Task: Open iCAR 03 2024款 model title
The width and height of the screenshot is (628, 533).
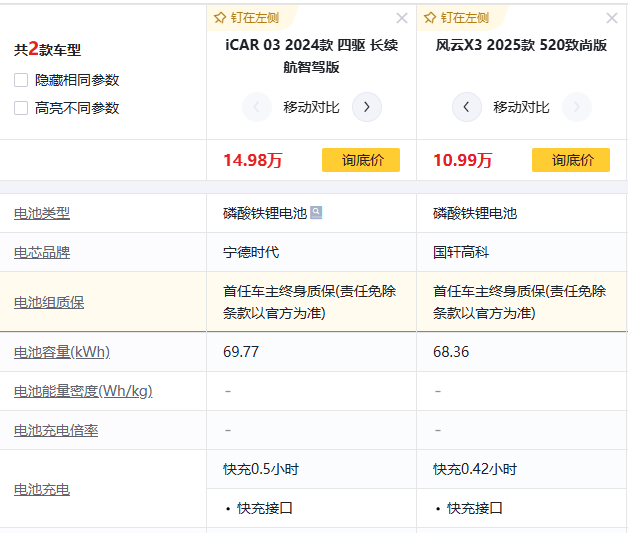Action: (311, 56)
